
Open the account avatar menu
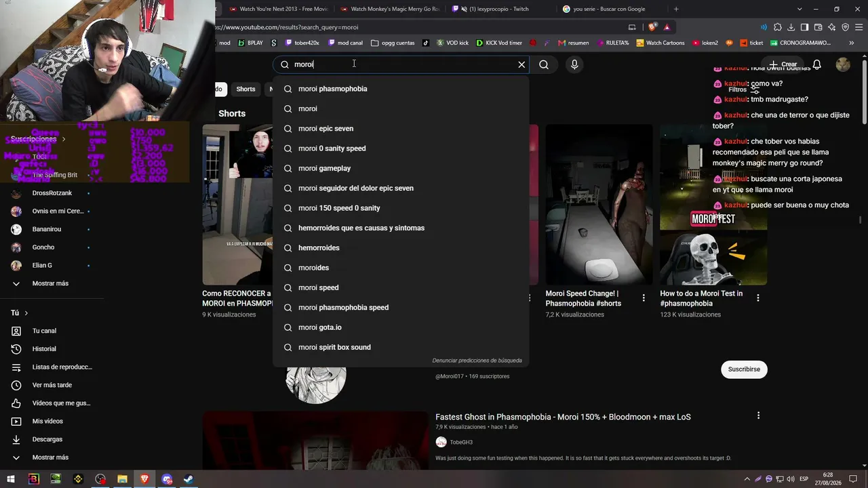coord(843,64)
